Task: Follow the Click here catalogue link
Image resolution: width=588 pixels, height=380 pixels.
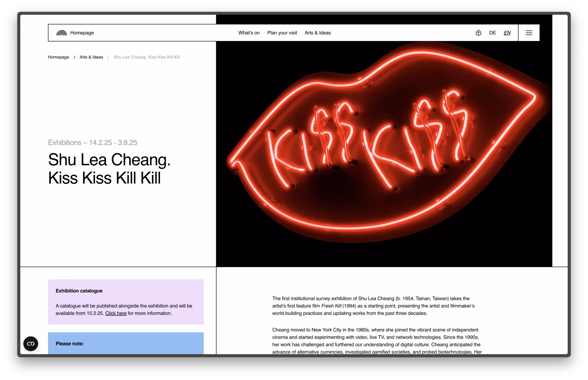Action: 116,313
